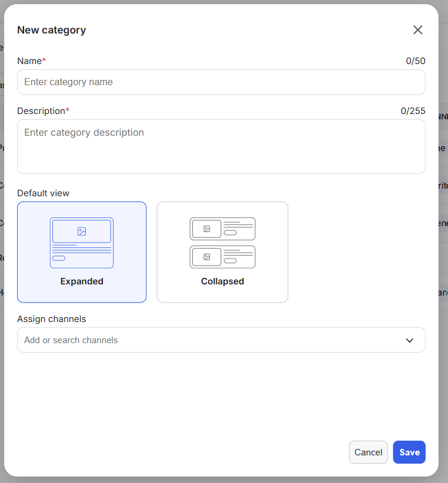448x483 pixels.
Task: Select the Expanded default view label
Action: pos(82,281)
